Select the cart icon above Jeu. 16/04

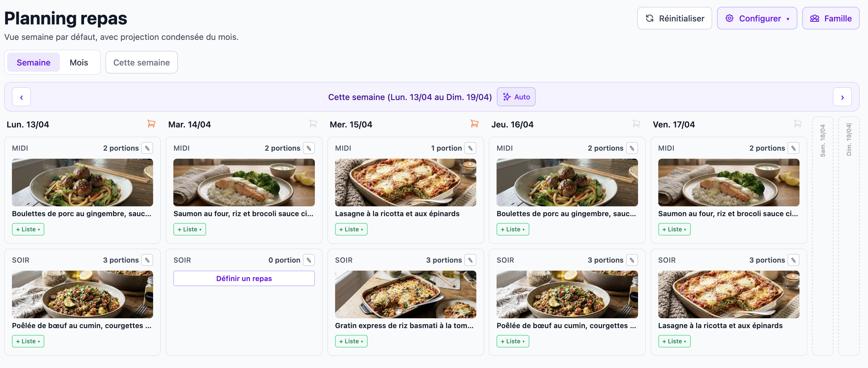[x=636, y=124]
